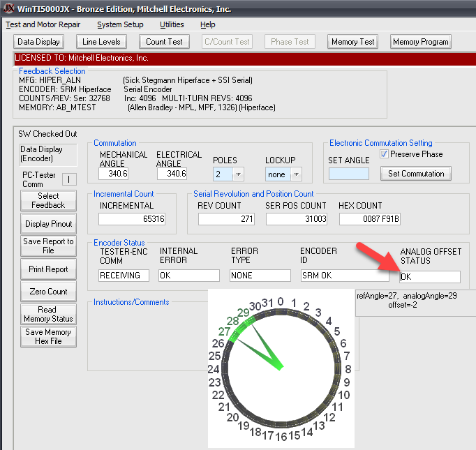The width and height of the screenshot is (476, 450).
Task: Click the Instructions/Comments heading
Action: (x=131, y=302)
